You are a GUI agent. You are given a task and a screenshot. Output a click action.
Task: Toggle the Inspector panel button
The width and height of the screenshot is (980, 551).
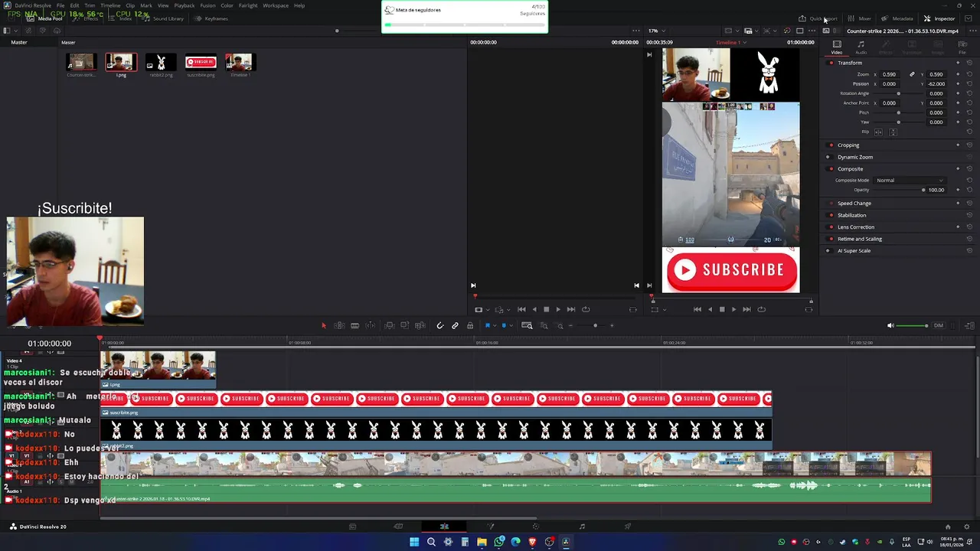tap(939, 18)
